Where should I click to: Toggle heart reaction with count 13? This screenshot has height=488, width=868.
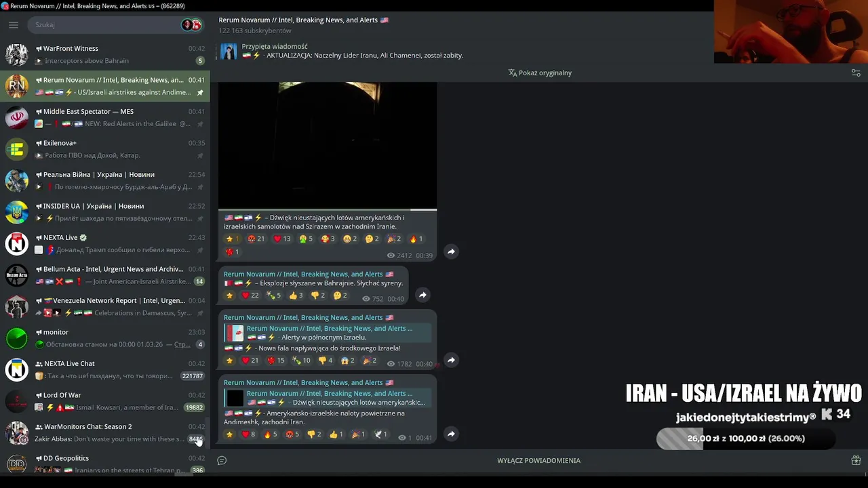[281, 239]
